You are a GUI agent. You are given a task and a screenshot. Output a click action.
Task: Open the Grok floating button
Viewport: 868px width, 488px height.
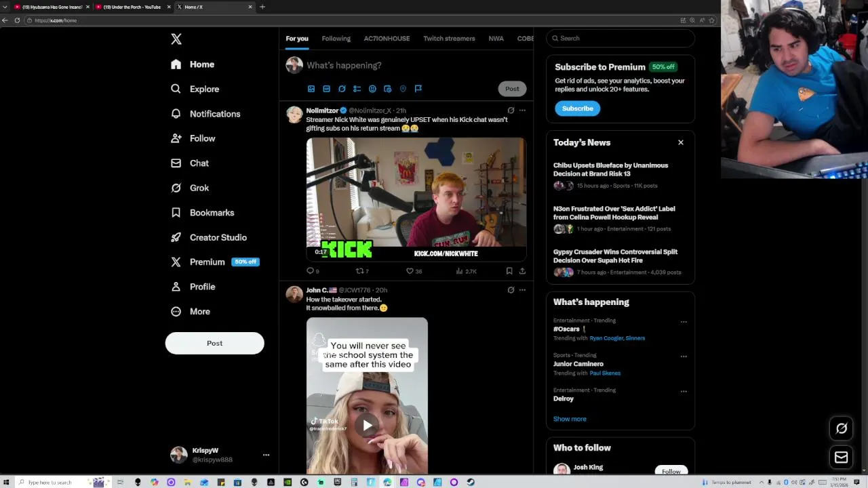click(842, 428)
